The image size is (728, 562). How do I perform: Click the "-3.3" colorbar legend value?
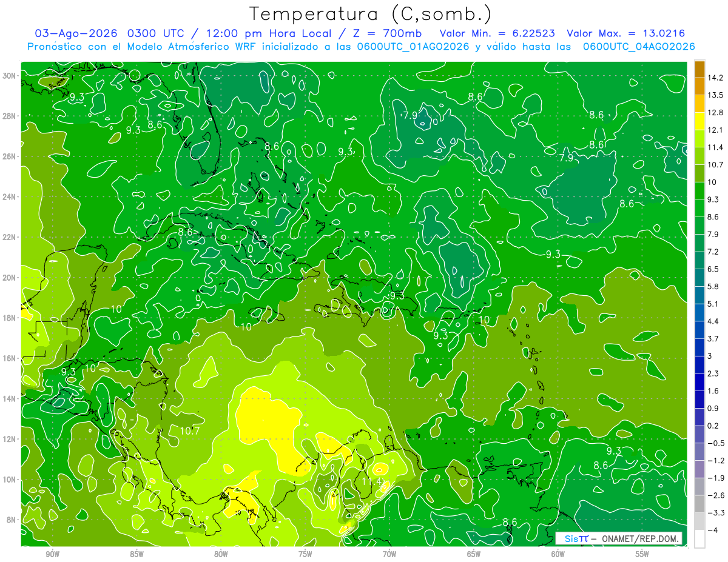point(715,513)
